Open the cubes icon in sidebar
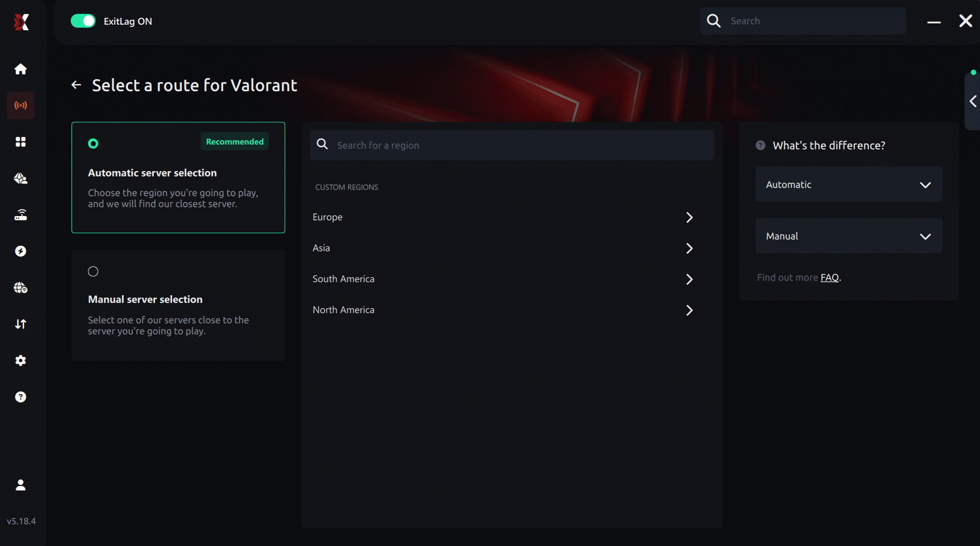Viewport: 980px width, 546px height. [20, 178]
